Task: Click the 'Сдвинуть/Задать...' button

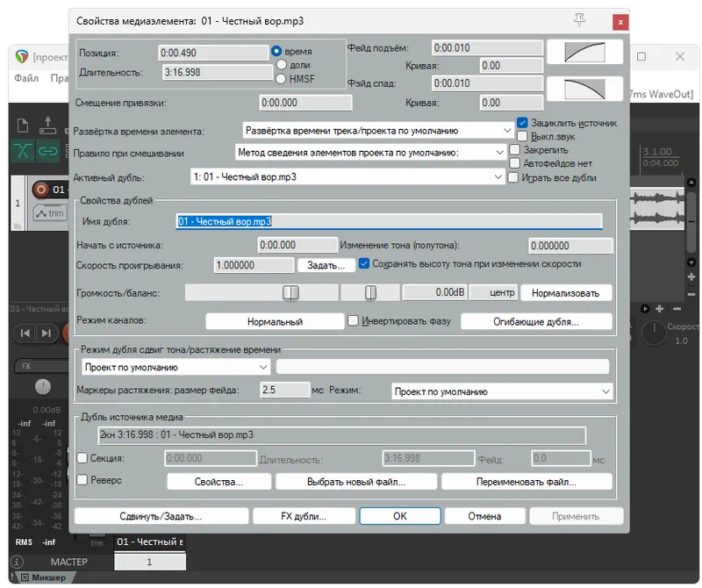Action: coord(161,516)
